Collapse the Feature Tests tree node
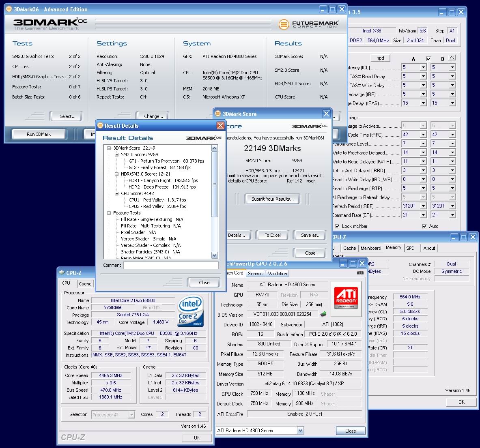Image resolution: width=480 pixels, height=448 pixels. 109,213
